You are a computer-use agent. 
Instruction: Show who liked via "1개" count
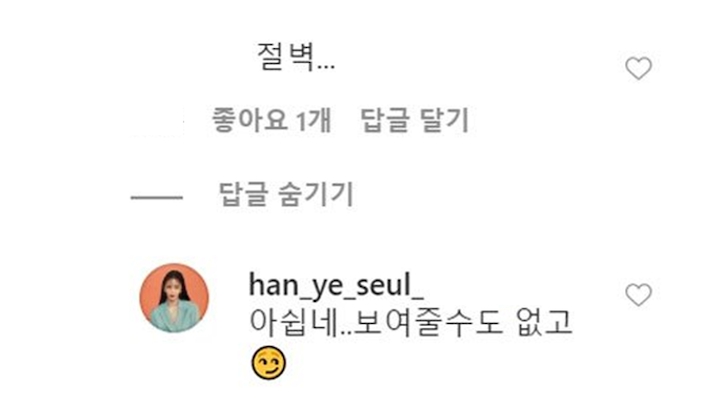(313, 120)
